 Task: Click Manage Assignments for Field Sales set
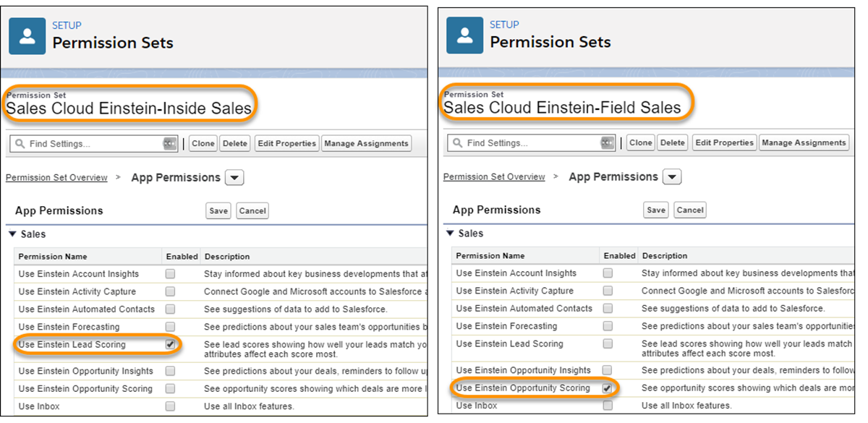pyautogui.click(x=804, y=143)
